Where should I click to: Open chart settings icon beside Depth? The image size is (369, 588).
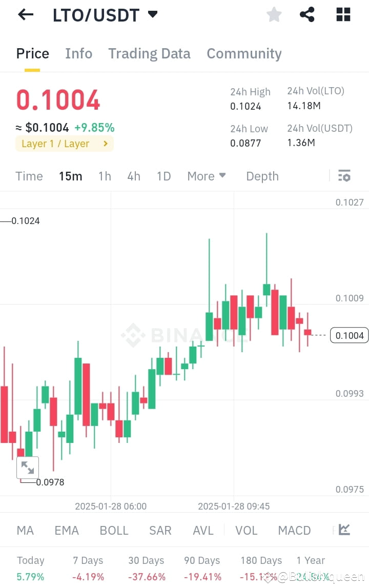point(344,176)
